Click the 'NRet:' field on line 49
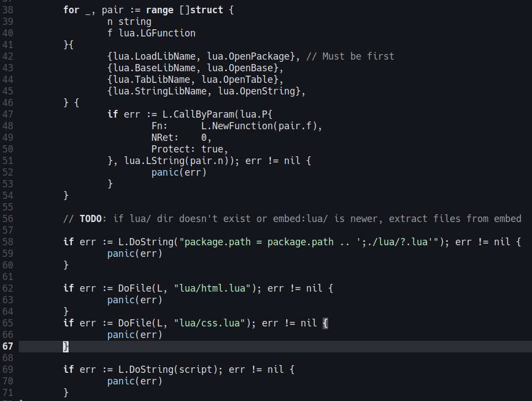The width and height of the screenshot is (532, 401). click(x=165, y=138)
